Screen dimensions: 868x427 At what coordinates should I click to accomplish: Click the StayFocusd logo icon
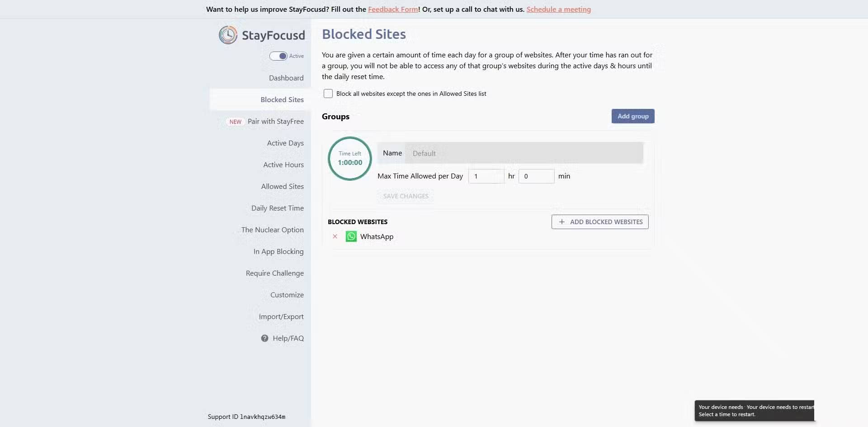pyautogui.click(x=228, y=35)
